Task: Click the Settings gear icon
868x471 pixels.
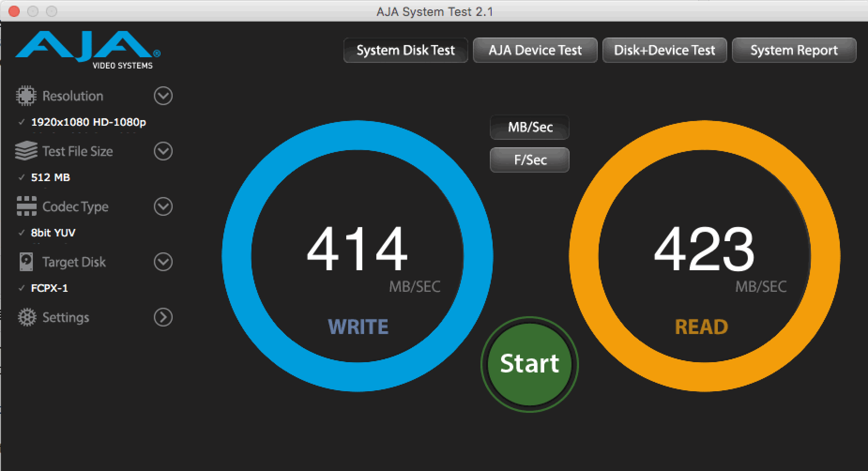Action: (27, 317)
